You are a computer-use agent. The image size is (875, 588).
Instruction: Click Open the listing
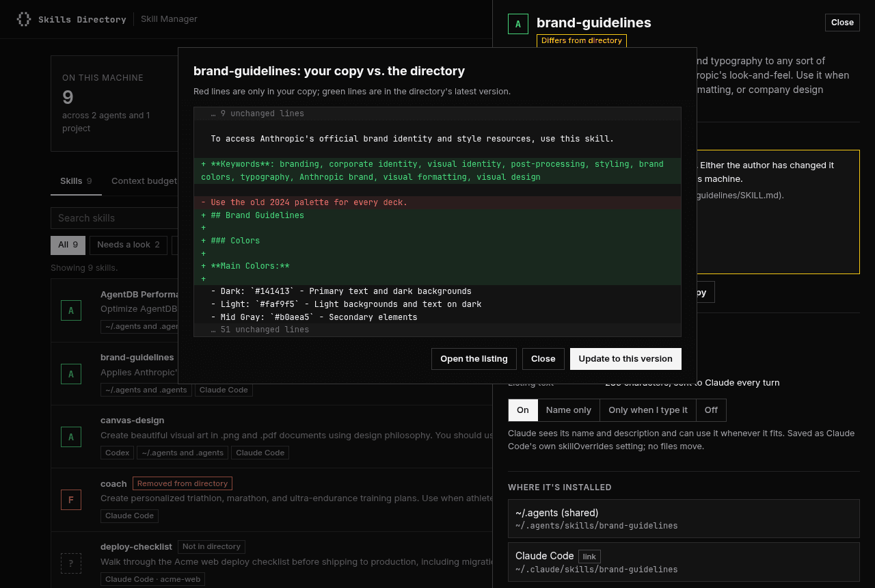tap(474, 359)
